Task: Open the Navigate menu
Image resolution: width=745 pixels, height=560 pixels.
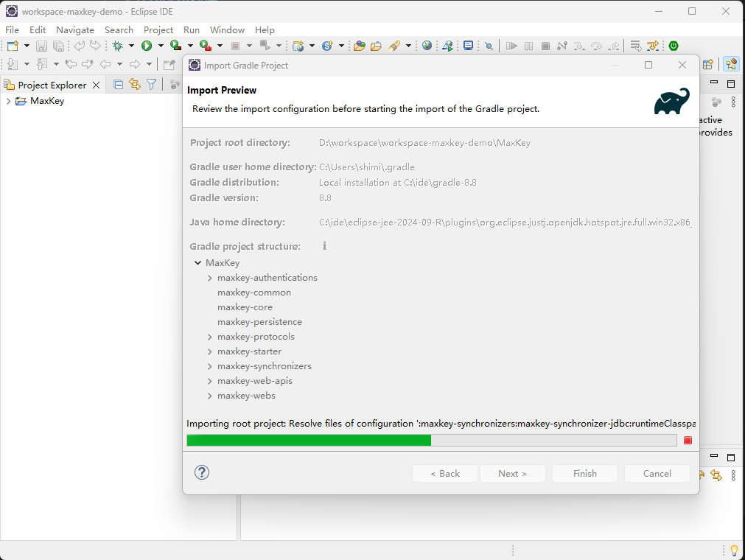Action: click(75, 30)
